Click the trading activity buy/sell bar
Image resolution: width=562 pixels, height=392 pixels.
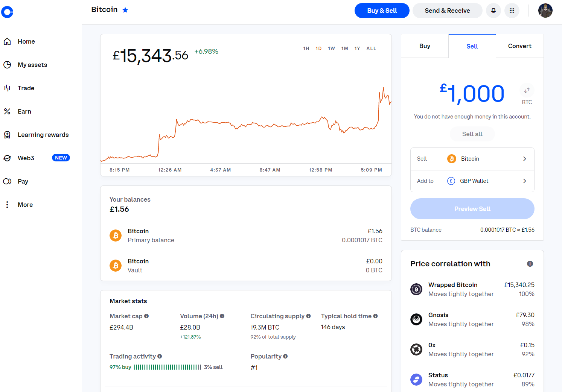(x=168, y=367)
